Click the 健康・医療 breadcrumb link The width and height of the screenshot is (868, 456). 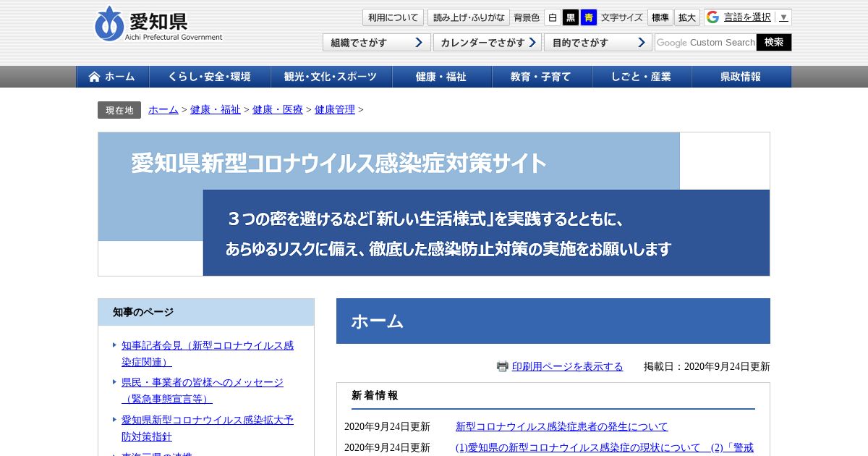(x=278, y=110)
